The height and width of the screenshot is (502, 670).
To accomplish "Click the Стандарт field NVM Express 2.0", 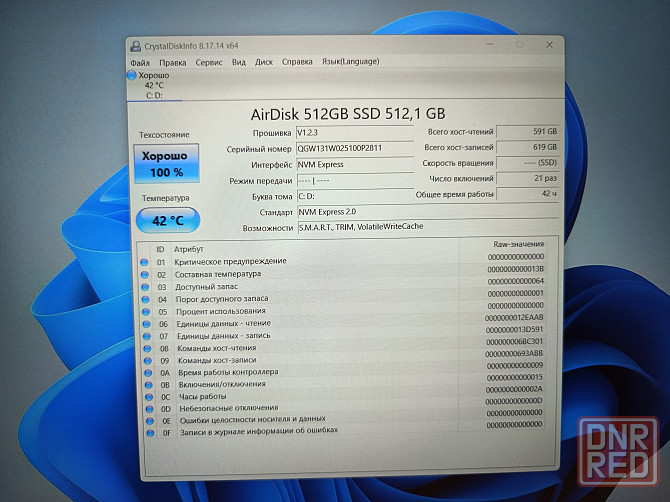I will pos(427,212).
